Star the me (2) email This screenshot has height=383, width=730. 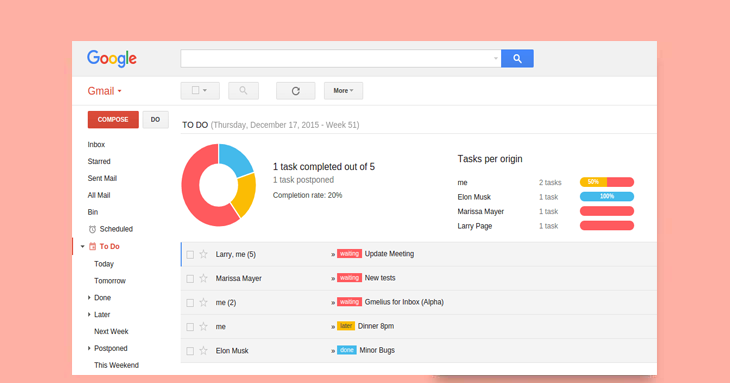click(203, 302)
